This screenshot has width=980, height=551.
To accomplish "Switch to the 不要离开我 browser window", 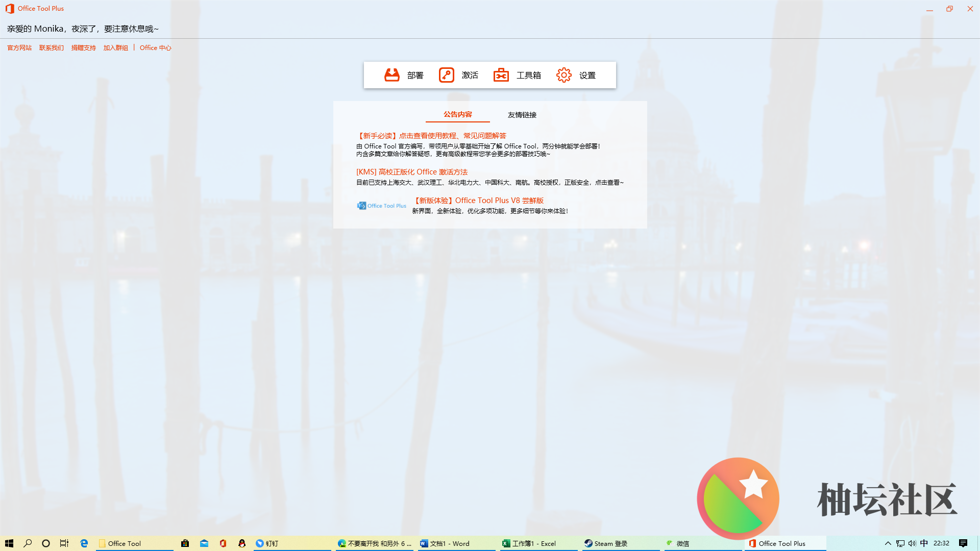I will [x=375, y=543].
